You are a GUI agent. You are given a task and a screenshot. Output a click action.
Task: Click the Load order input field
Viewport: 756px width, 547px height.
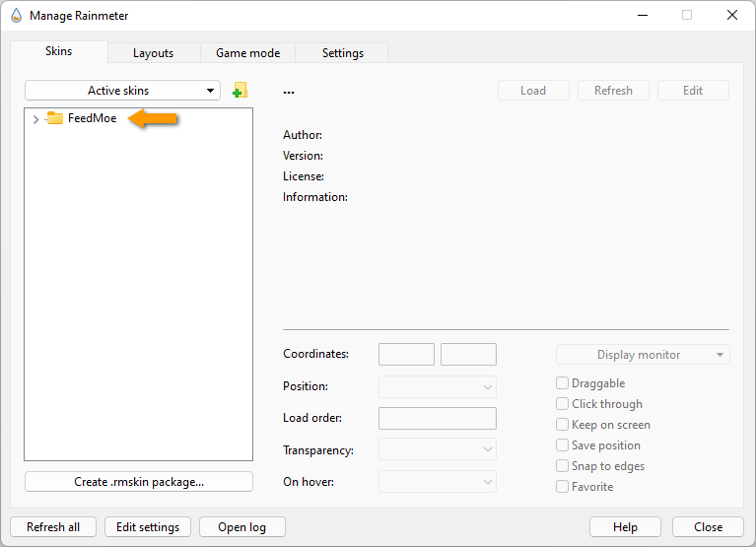(x=438, y=418)
